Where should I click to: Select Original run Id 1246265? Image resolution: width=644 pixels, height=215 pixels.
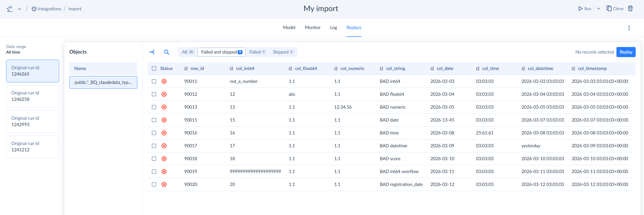click(33, 71)
